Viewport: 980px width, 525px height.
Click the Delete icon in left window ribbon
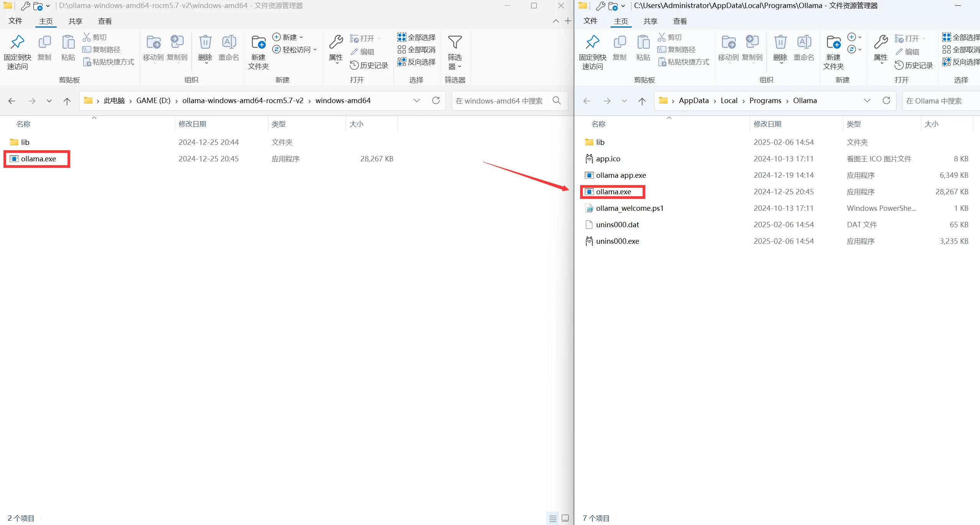pos(205,42)
